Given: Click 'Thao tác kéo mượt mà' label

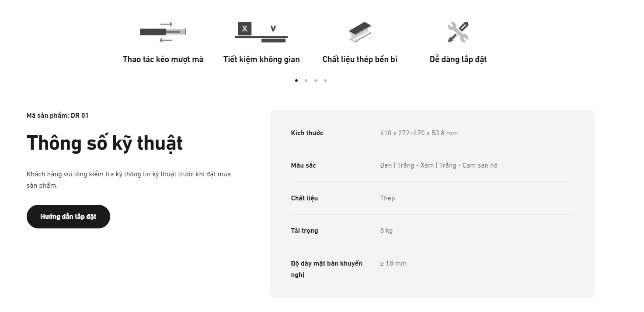Looking at the screenshot, I should pyautogui.click(x=163, y=59).
